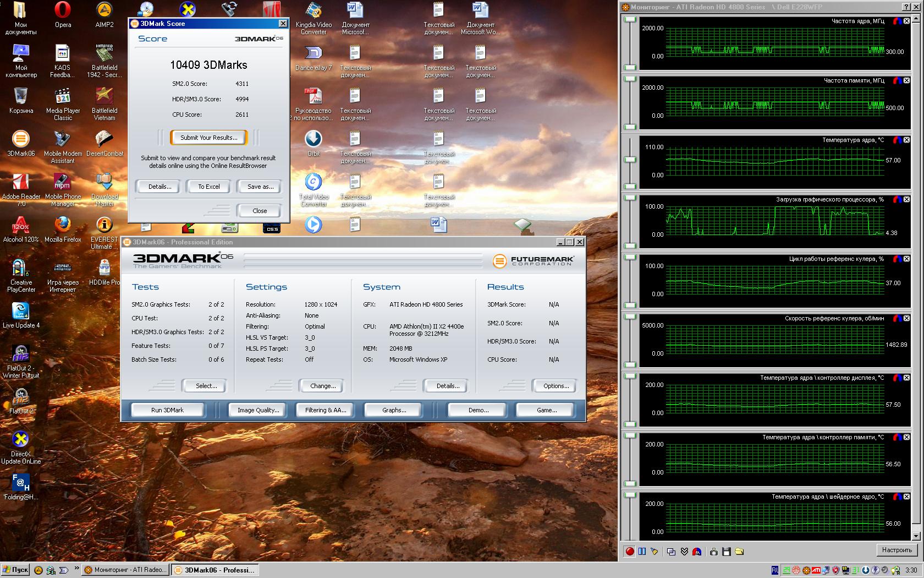Screen dimensions: 924x578
Task: Open AIMP2 desktop icon
Action: tap(105, 15)
